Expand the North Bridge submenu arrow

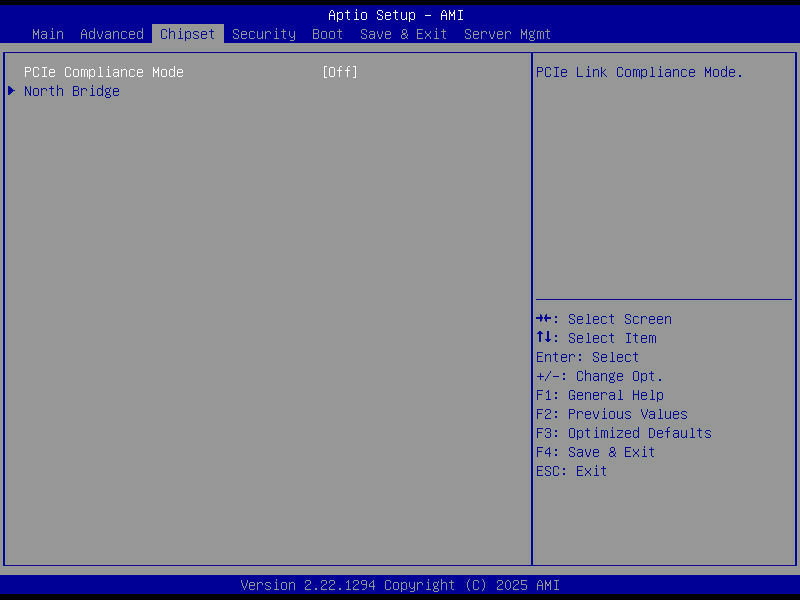point(11,90)
